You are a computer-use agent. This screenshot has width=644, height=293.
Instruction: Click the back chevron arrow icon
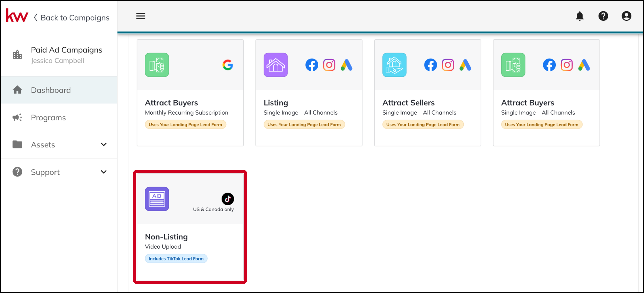click(36, 17)
